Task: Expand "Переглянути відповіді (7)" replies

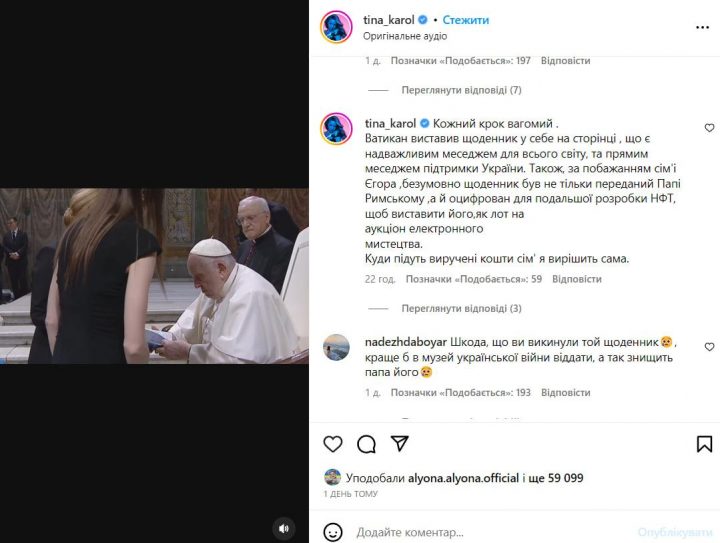Action: tap(461, 90)
